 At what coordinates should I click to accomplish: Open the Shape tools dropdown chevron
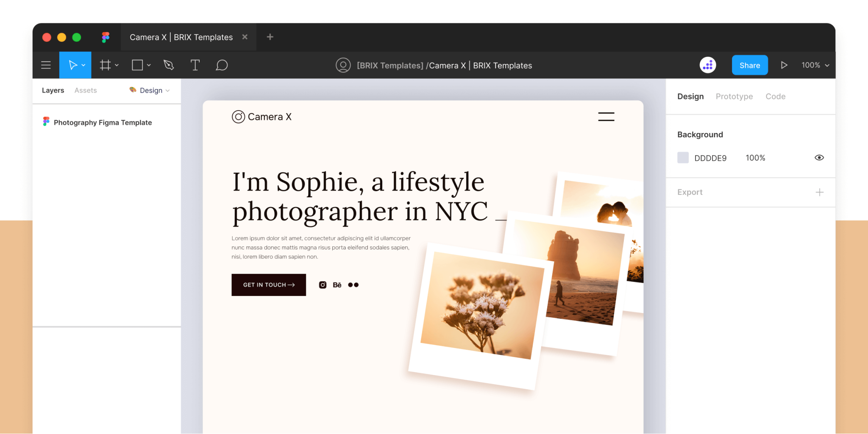[148, 66]
